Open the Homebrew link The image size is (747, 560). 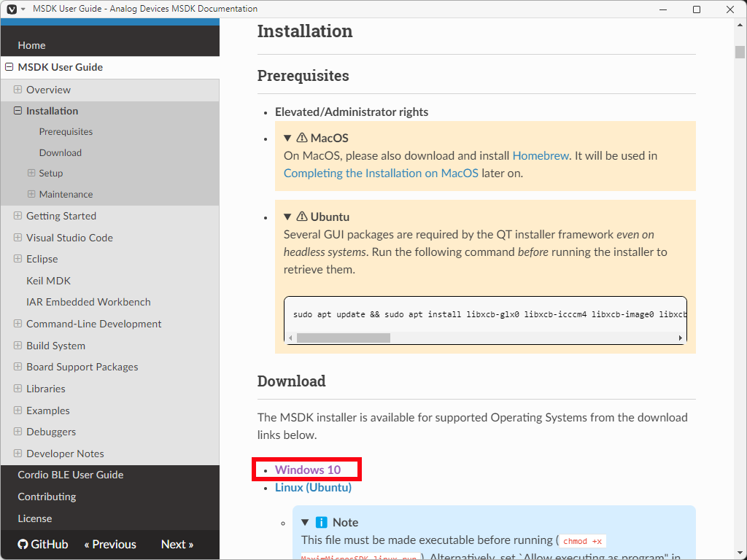[x=540, y=155]
